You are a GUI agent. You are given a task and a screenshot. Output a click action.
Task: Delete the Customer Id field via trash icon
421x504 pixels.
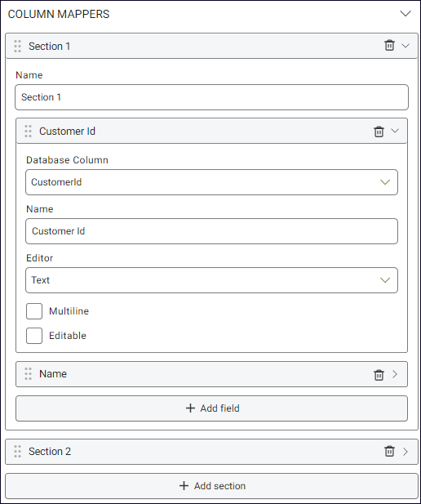coord(379,132)
